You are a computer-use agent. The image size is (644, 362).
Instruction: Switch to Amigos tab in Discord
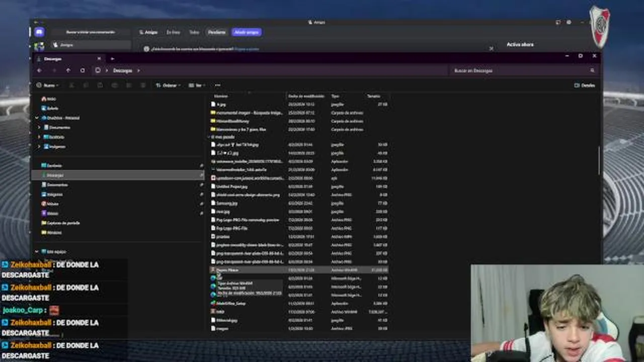[x=148, y=32]
